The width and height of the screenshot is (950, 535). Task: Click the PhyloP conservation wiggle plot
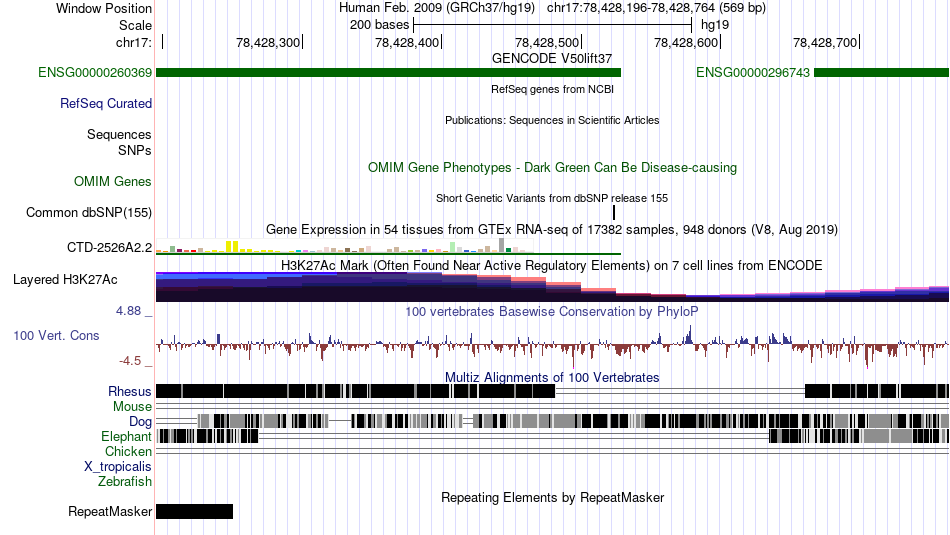pyautogui.click(x=553, y=346)
